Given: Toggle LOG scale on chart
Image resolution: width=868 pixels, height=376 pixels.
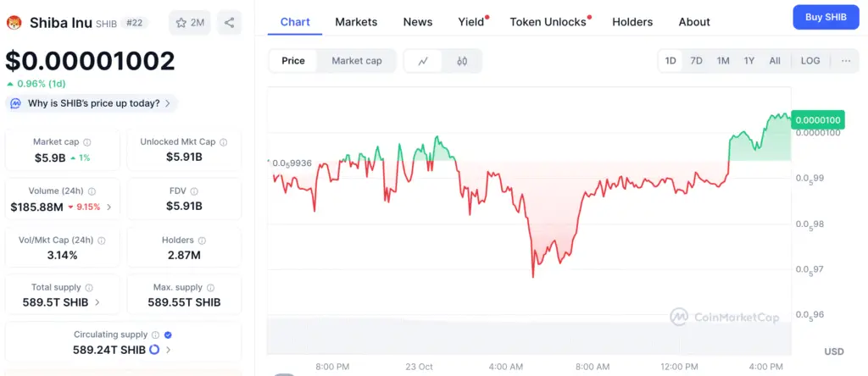Looking at the screenshot, I should 810,61.
